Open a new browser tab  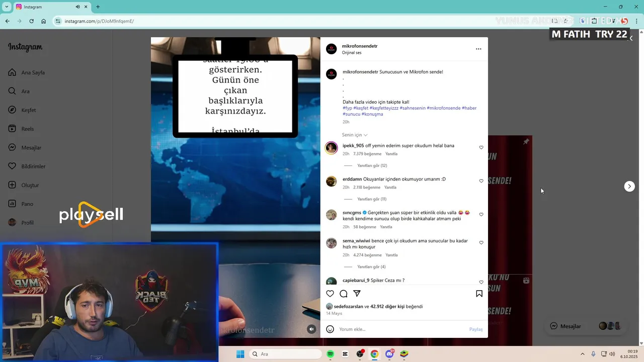coord(98,7)
